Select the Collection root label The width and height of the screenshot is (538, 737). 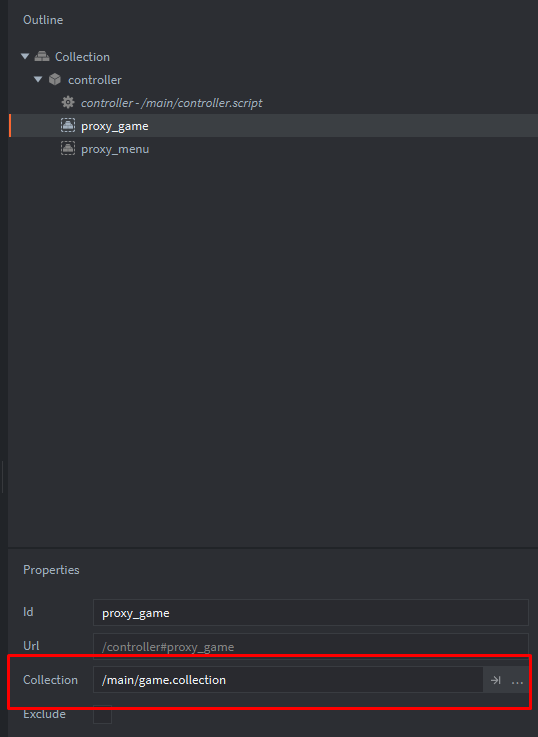[x=82, y=57]
